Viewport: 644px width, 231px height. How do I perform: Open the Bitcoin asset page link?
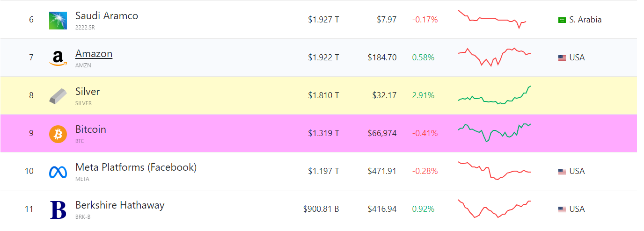pyautogui.click(x=91, y=130)
